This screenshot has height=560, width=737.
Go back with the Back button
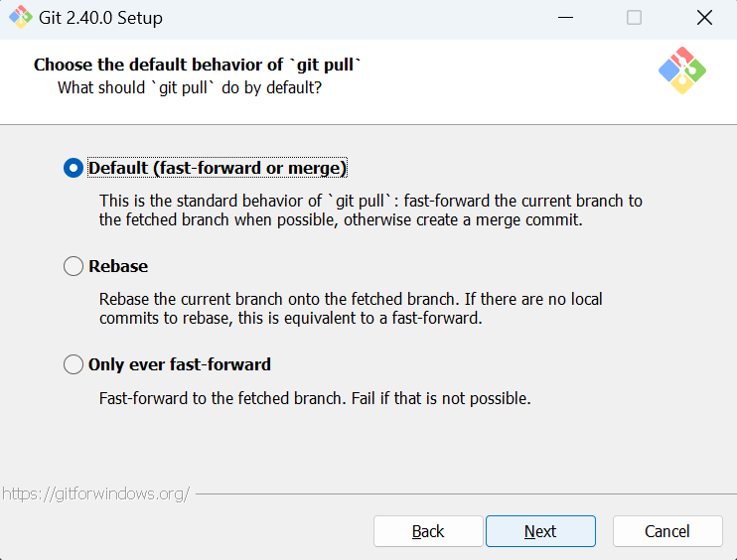click(x=428, y=531)
